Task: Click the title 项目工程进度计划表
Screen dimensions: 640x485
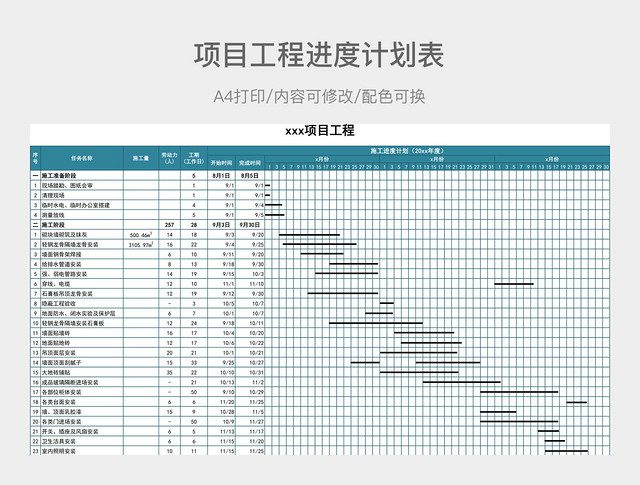Action: click(x=319, y=55)
